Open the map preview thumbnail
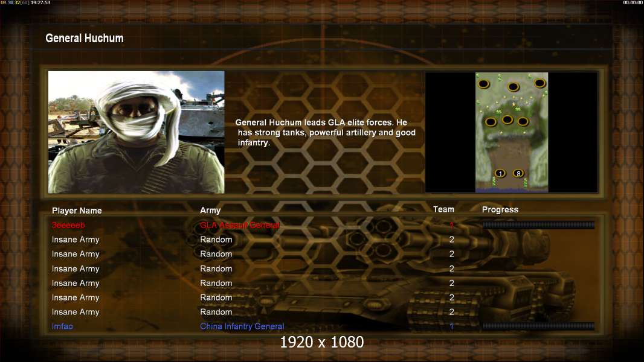Screen dimensions: 644x362 click(511, 132)
